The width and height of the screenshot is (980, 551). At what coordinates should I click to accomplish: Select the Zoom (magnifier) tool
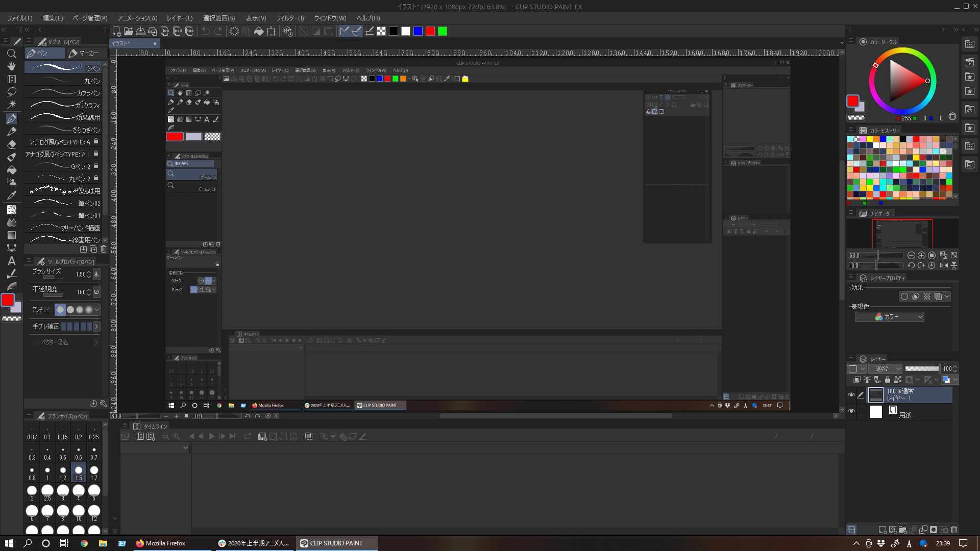coord(11,54)
